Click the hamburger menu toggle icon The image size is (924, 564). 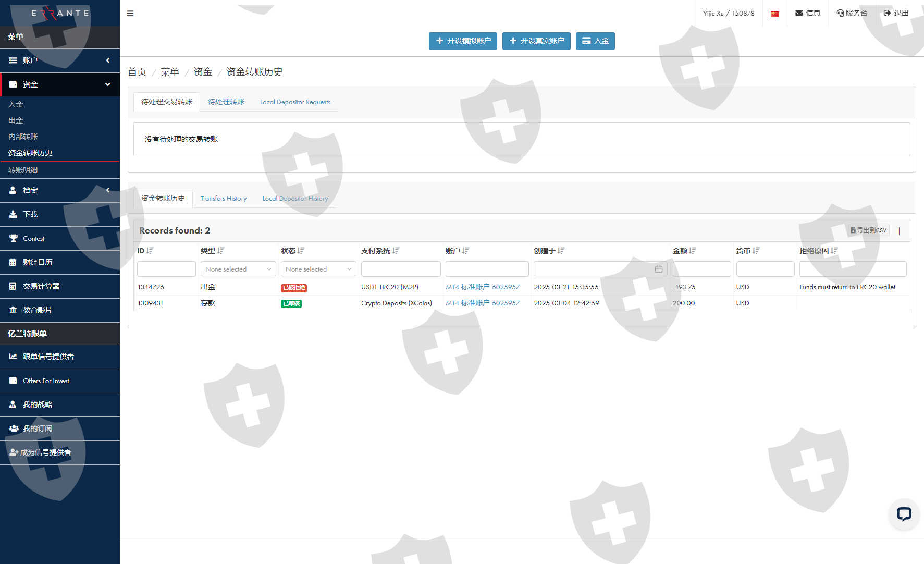130,14
